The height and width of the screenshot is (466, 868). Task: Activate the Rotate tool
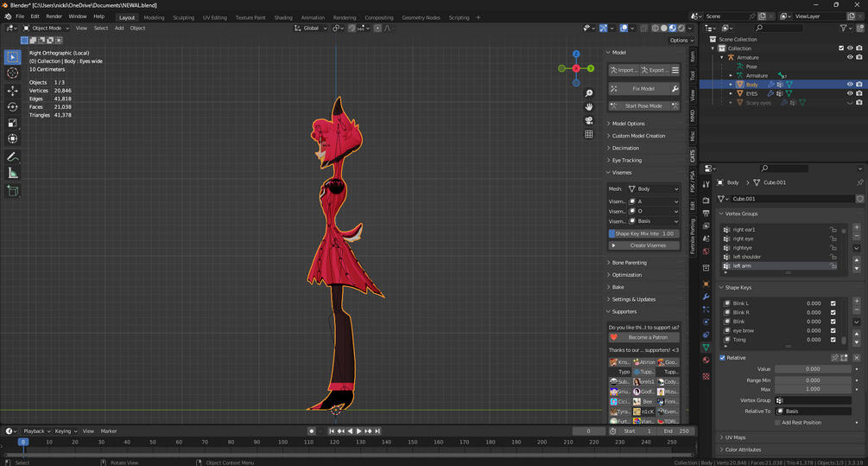[13, 106]
